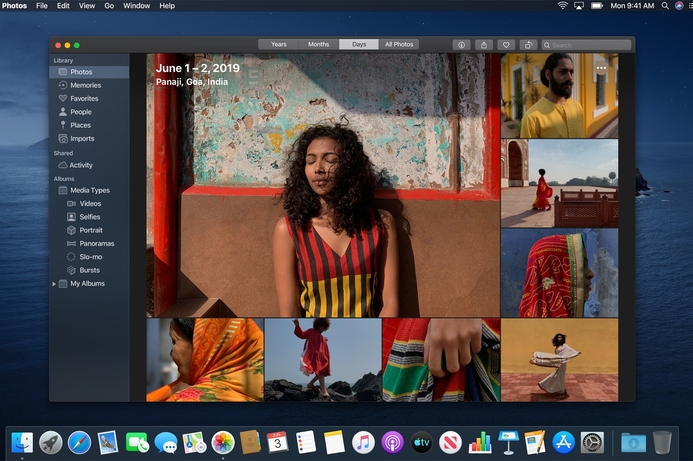Select the photo of the man in a yellow shirt
The height and width of the screenshot is (461, 693).
click(x=559, y=95)
